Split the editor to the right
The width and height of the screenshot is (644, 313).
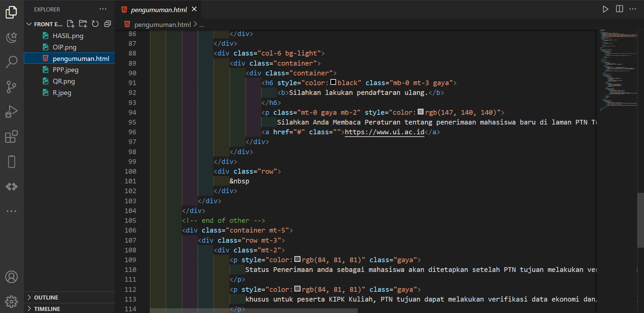[619, 9]
